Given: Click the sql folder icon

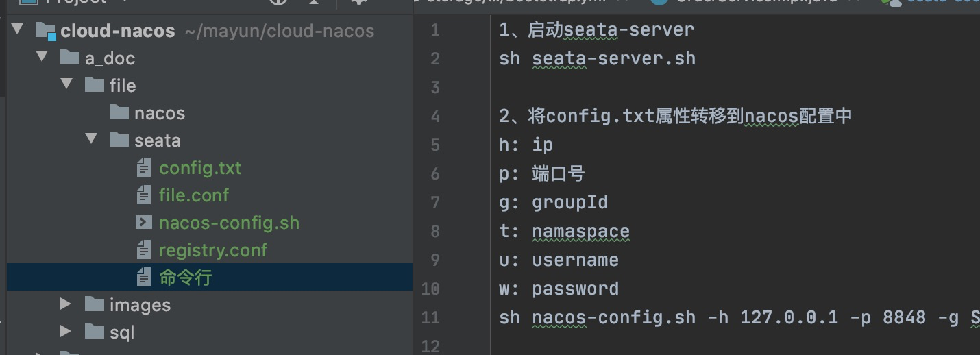Looking at the screenshot, I should [95, 332].
